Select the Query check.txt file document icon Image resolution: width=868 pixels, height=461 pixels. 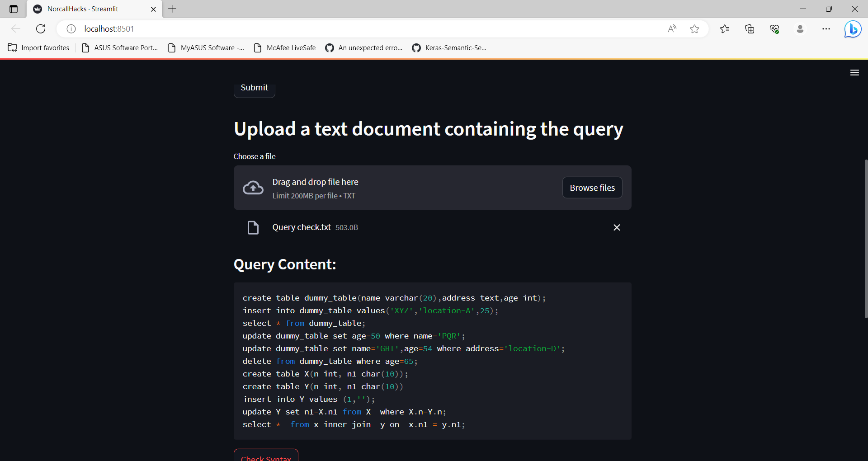(x=253, y=227)
